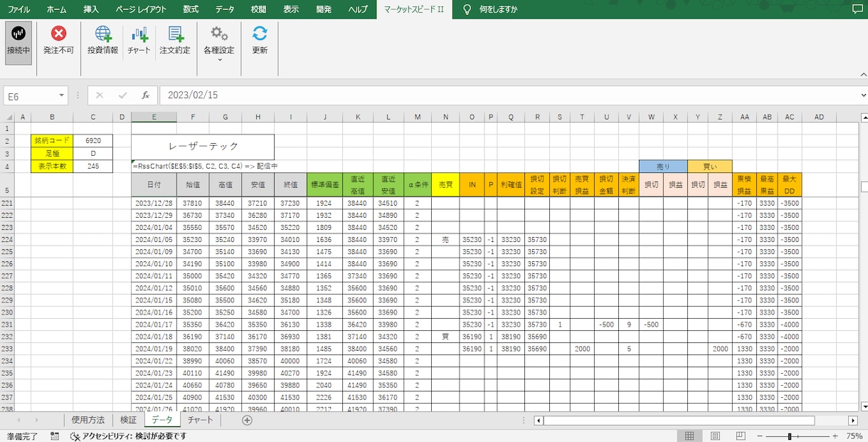Add a new sheet with plus button
868x442 pixels.
[248, 420]
